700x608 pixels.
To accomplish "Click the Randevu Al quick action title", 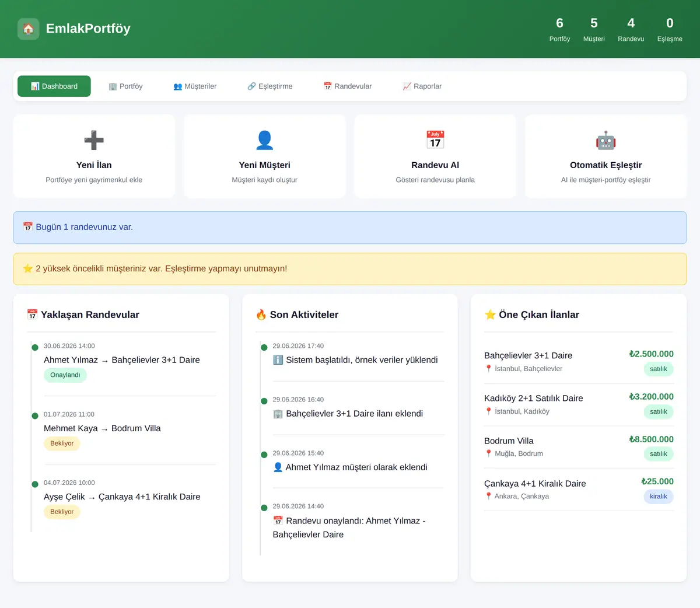I will point(435,165).
